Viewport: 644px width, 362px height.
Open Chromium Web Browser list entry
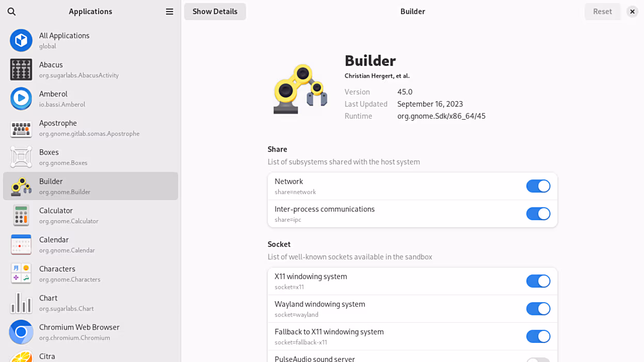coord(90,332)
